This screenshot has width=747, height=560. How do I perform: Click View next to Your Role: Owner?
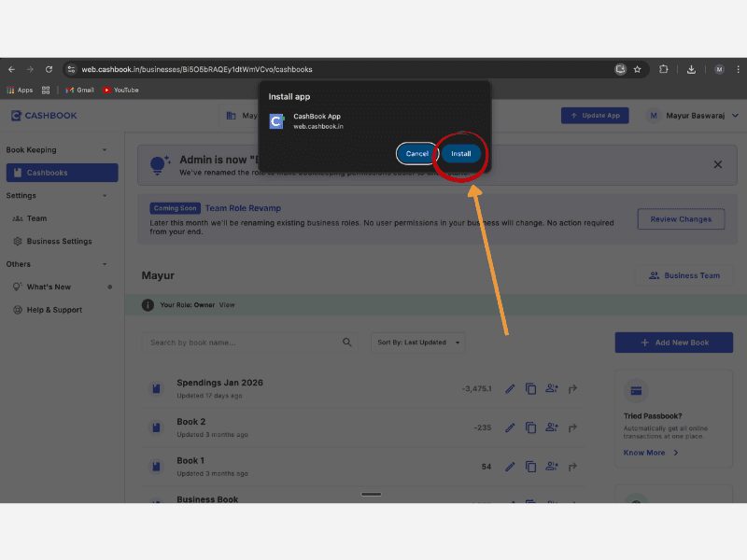[227, 305]
